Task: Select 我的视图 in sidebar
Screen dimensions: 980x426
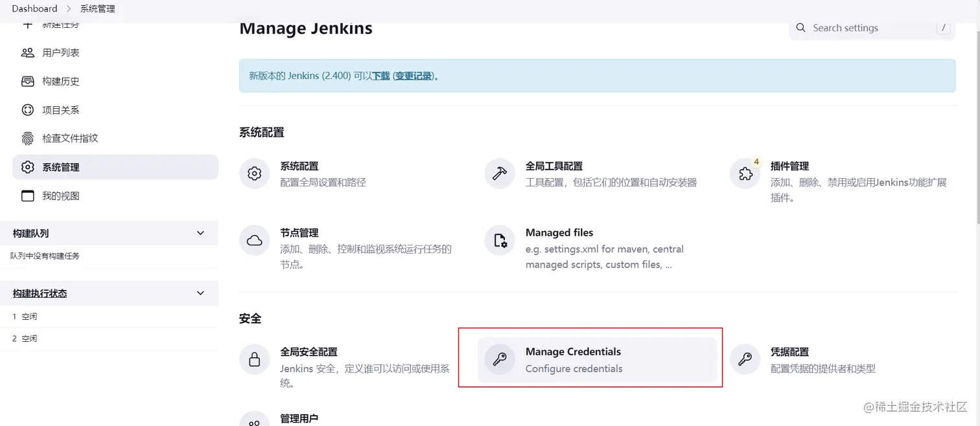Action: point(115,196)
